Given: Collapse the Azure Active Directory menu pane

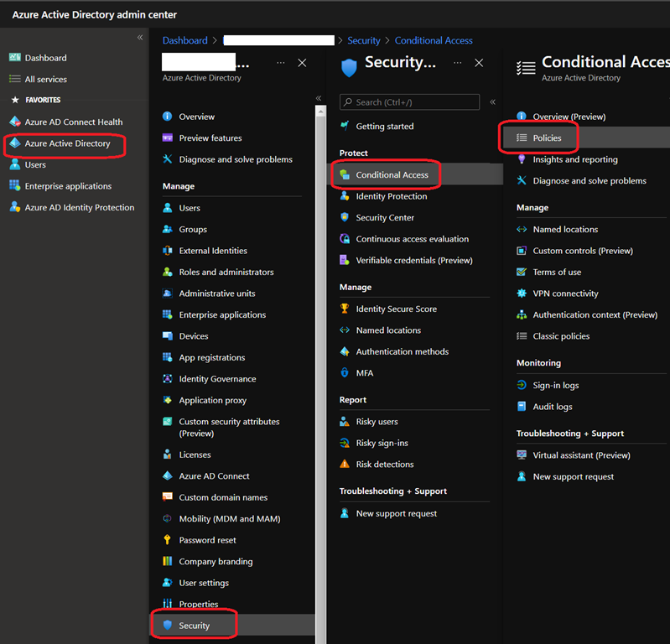Looking at the screenshot, I should coord(319,98).
